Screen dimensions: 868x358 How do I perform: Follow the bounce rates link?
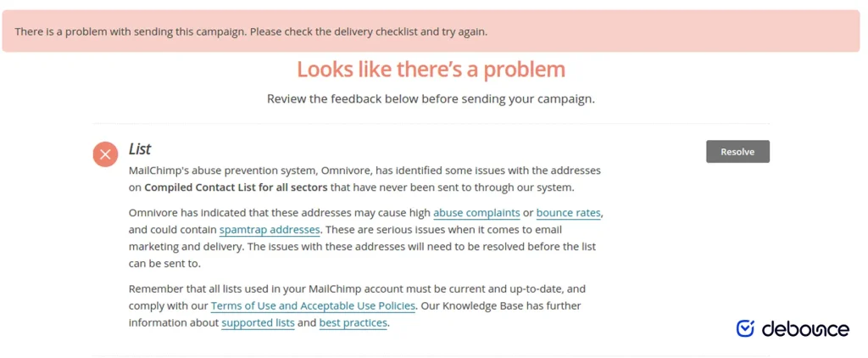569,212
